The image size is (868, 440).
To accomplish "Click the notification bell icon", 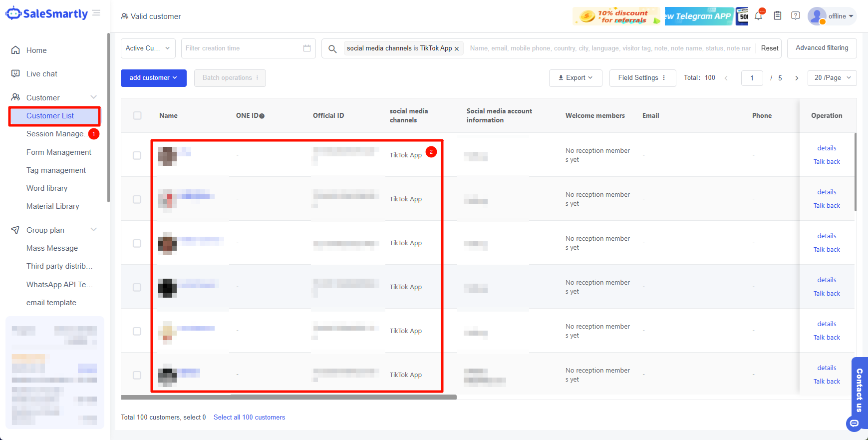I will [x=759, y=16].
